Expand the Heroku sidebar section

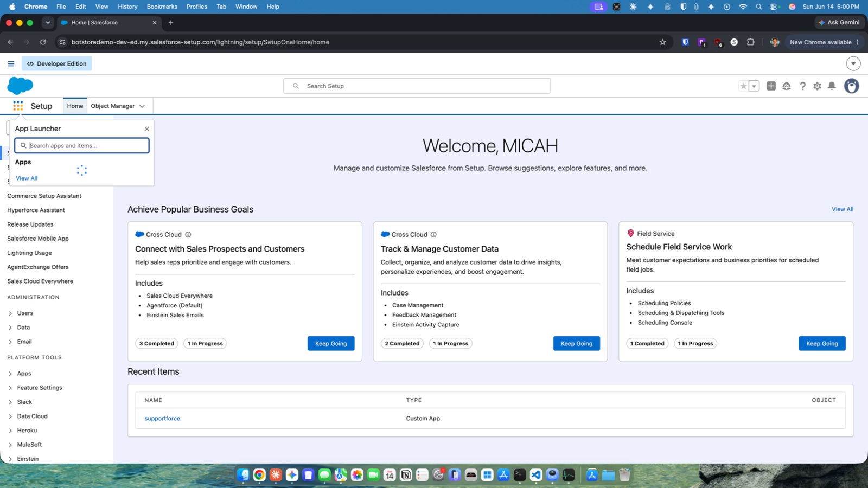coord(10,431)
